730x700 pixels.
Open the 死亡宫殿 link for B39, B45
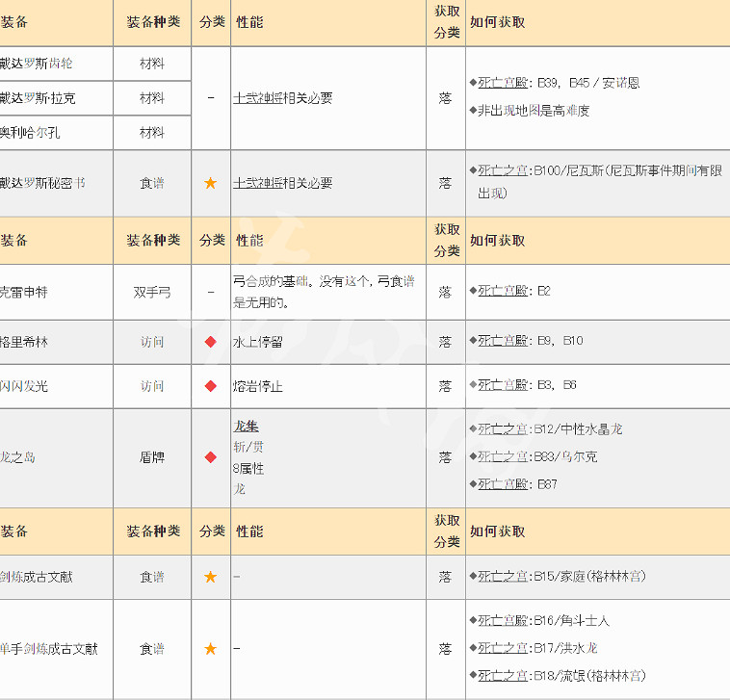coord(504,83)
